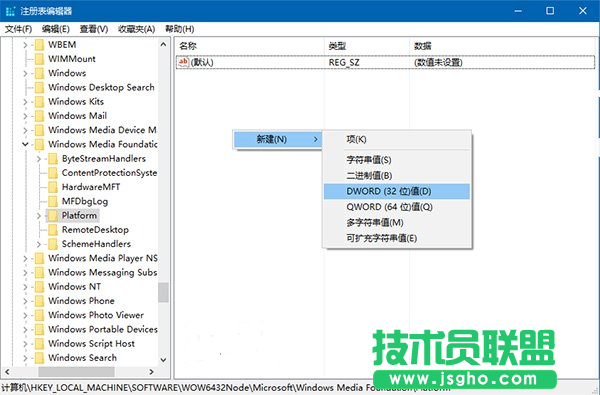
Task: Click the HardwareMFT folder icon
Action: point(53,187)
